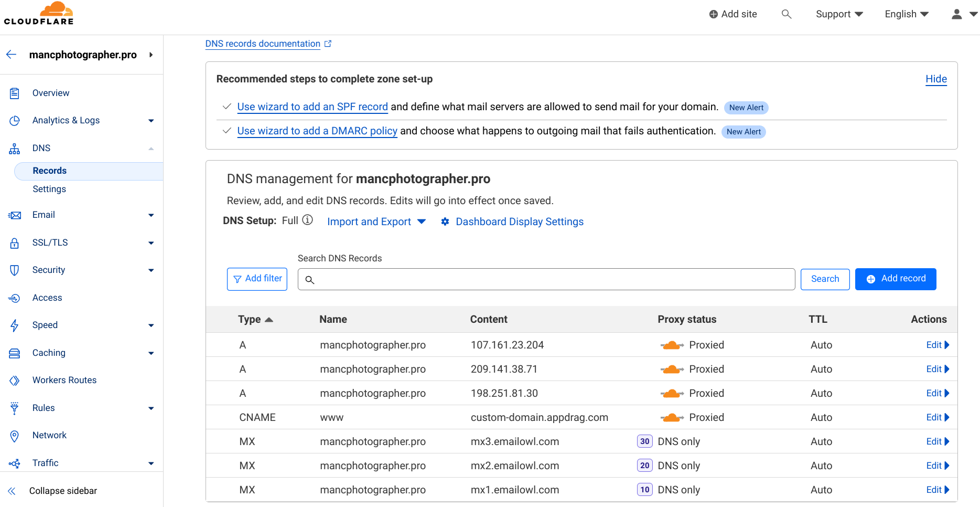
Task: Expand the Rules section arrow
Action: coord(151,408)
